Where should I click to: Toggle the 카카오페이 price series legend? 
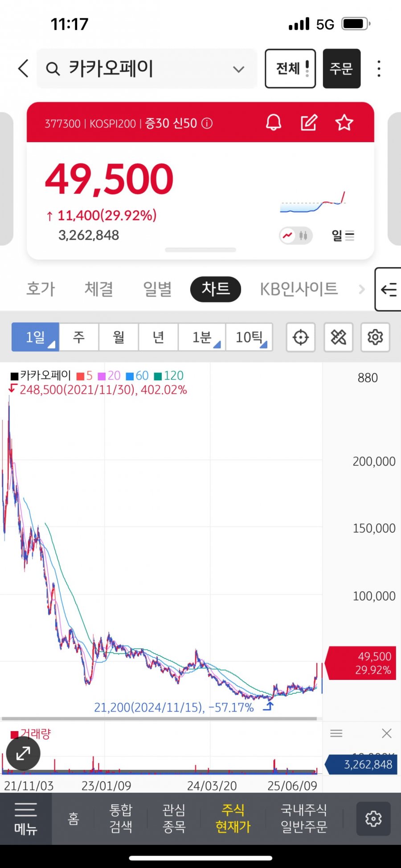pyautogui.click(x=41, y=376)
